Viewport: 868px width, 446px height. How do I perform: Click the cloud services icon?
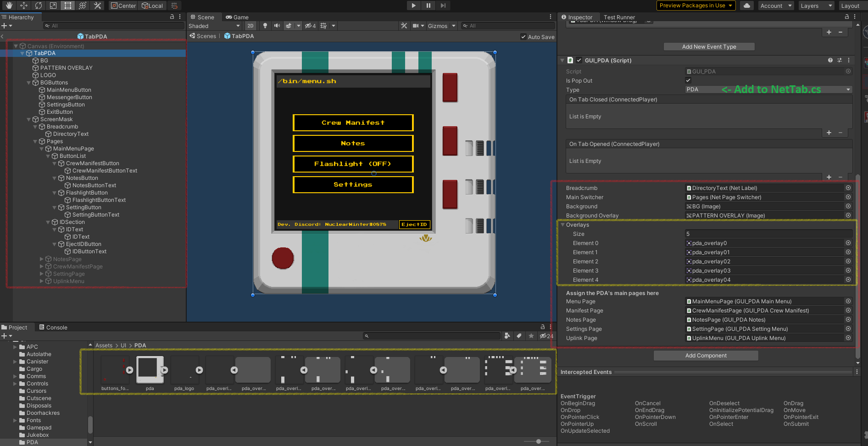pyautogui.click(x=747, y=6)
